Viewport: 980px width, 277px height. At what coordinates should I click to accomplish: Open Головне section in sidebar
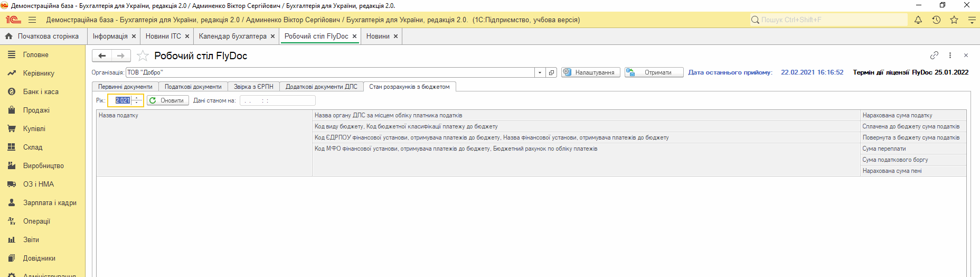click(x=42, y=55)
